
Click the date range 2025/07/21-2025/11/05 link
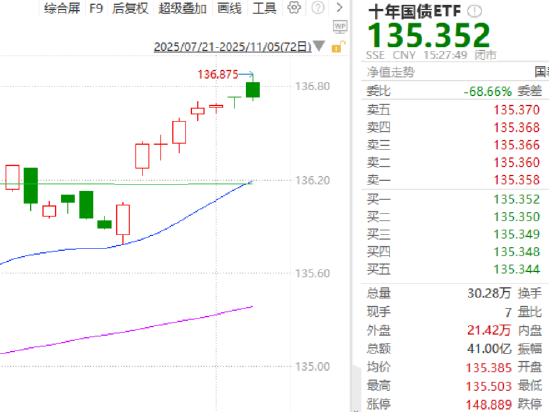233,47
